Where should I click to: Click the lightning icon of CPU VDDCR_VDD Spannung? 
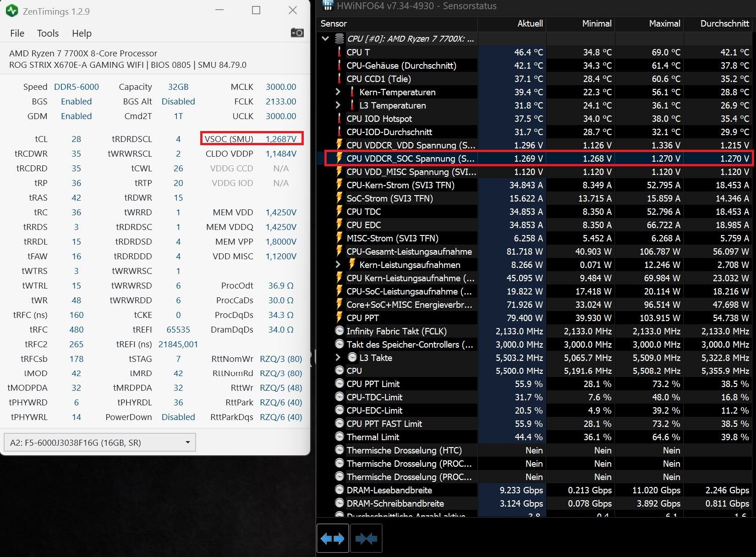pos(340,145)
